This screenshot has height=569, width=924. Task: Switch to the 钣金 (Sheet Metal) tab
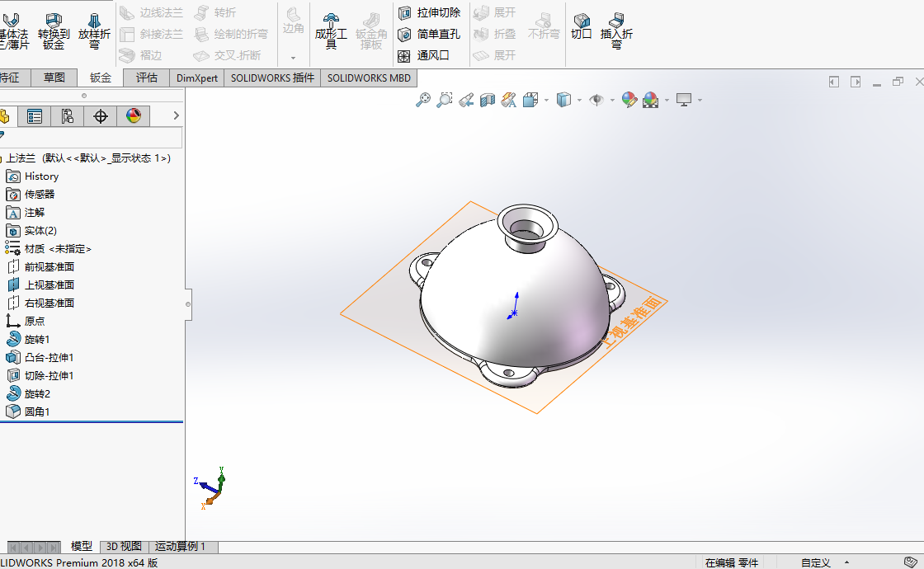pyautogui.click(x=100, y=78)
